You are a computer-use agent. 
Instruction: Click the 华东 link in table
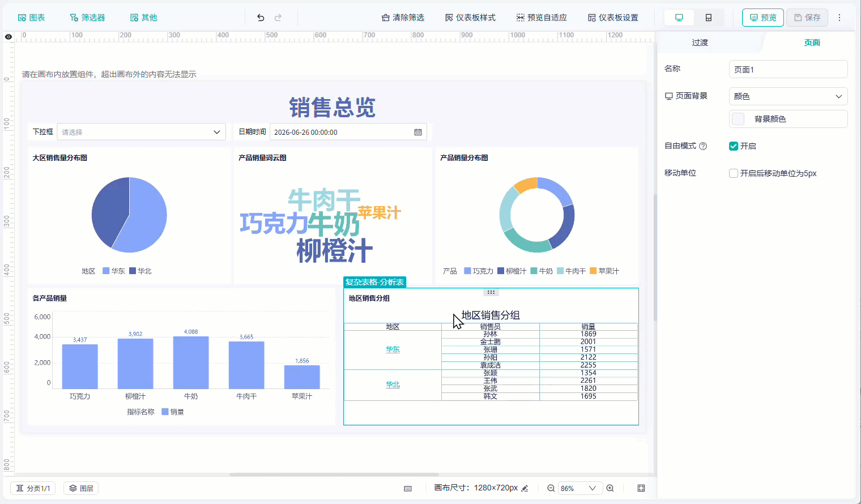393,349
